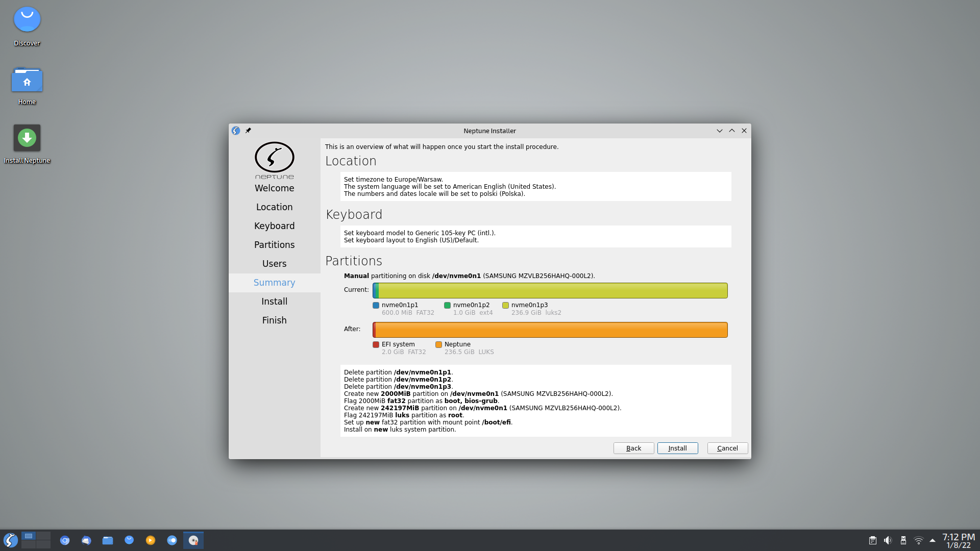Open the removable devices tray icon
This screenshot has height=551, width=980.
903,540
